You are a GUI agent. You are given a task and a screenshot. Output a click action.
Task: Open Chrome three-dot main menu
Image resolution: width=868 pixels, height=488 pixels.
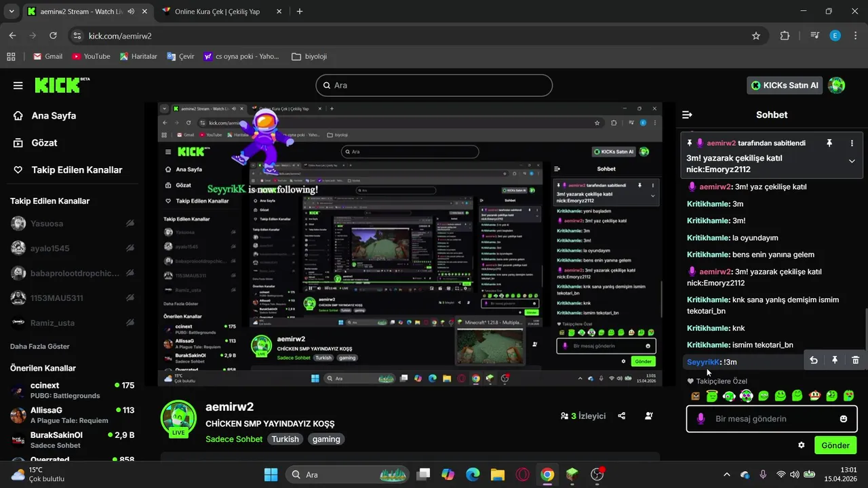click(x=856, y=36)
